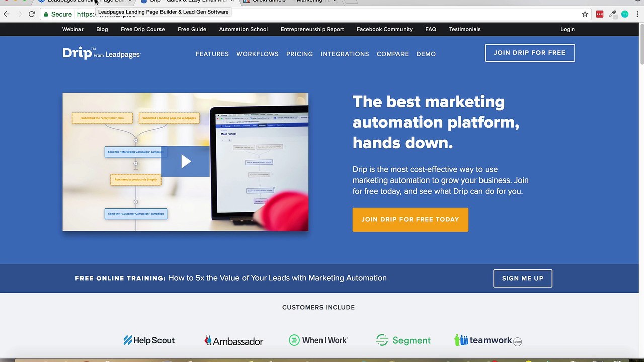The width and height of the screenshot is (644, 362).
Task: Go to the Pricing page
Action: click(x=299, y=54)
